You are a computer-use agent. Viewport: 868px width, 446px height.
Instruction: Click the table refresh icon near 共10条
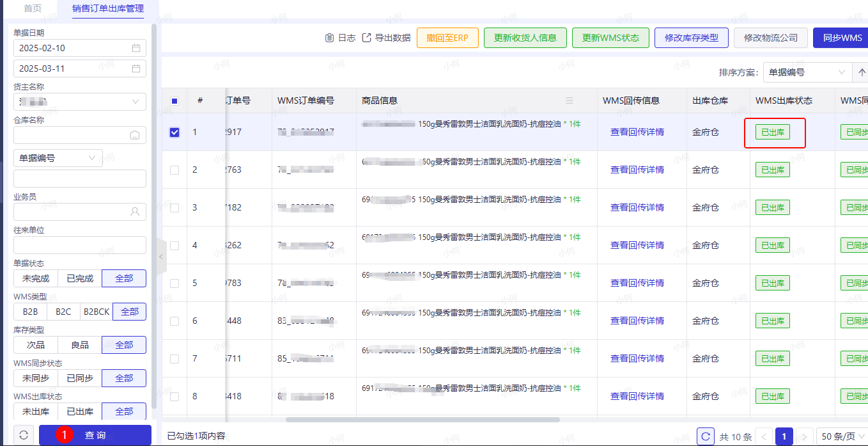(706, 436)
